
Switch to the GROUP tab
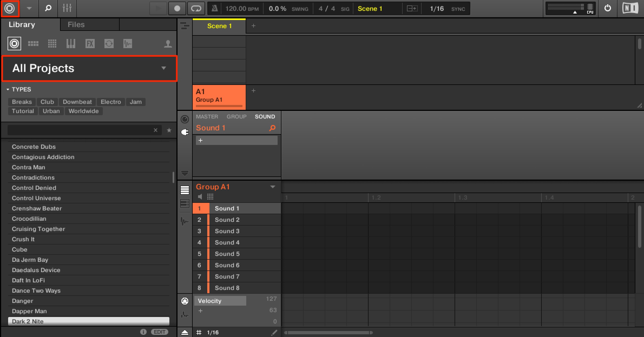[x=236, y=117]
